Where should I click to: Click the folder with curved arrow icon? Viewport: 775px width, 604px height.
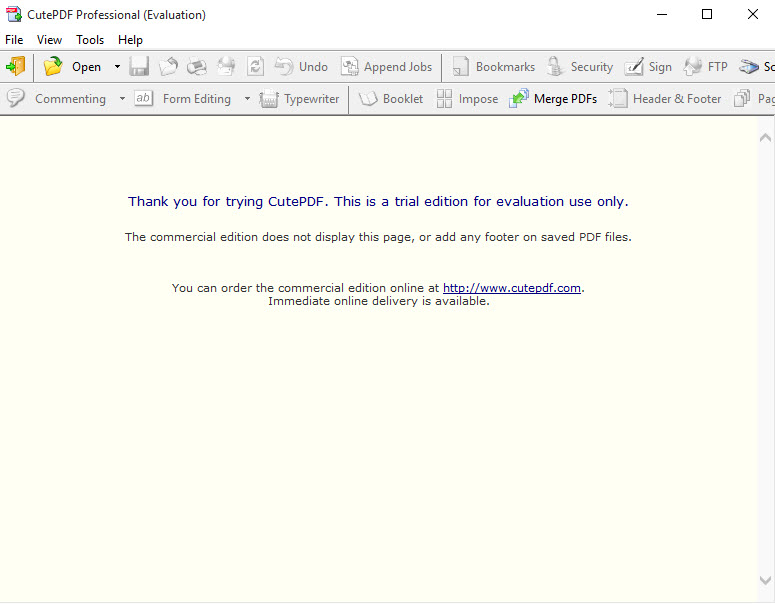(x=168, y=66)
